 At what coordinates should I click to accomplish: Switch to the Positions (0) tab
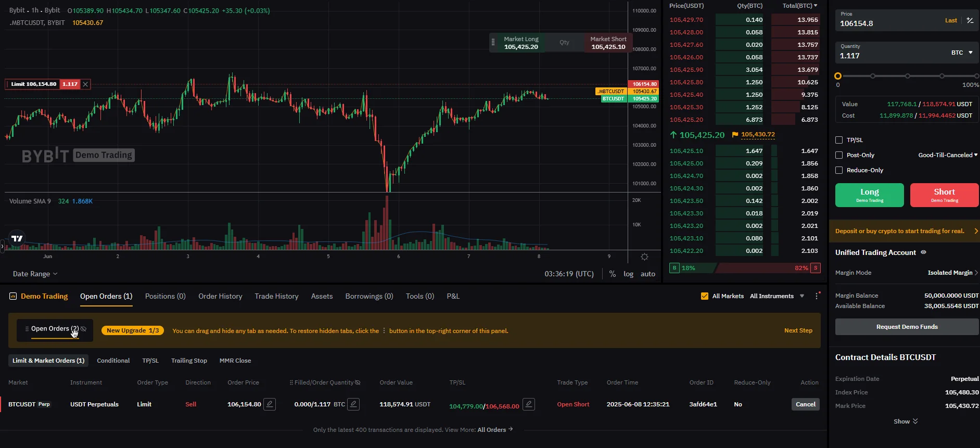(166, 296)
